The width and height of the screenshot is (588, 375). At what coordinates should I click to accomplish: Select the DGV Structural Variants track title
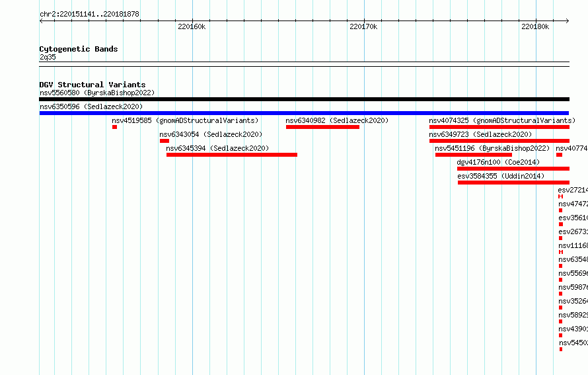(92, 85)
